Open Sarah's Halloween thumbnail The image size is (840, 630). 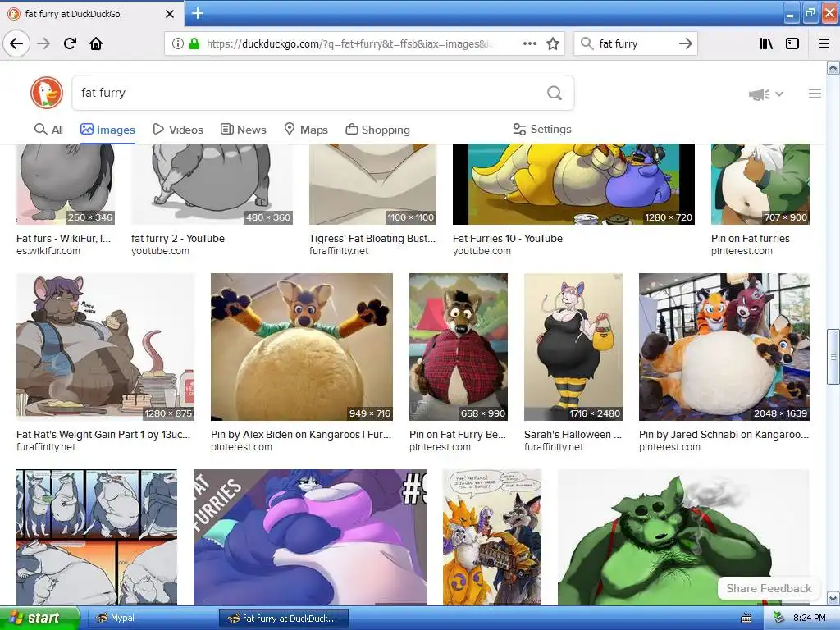[x=573, y=347]
